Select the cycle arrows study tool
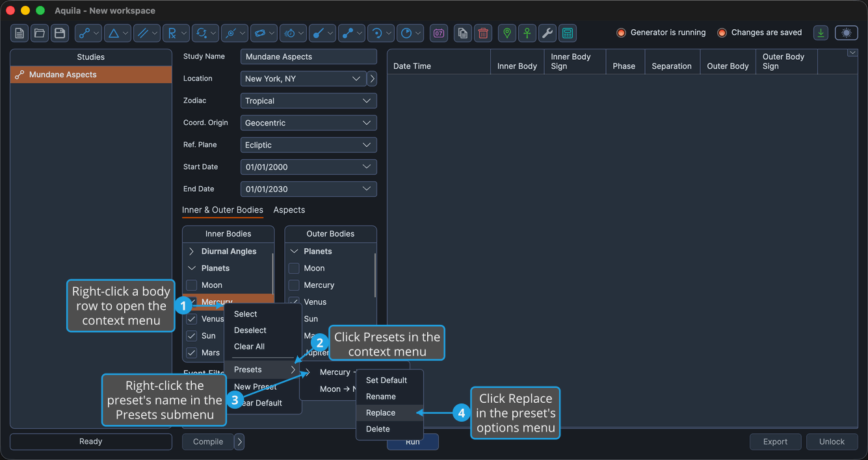The height and width of the screenshot is (460, 868). pyautogui.click(x=205, y=33)
